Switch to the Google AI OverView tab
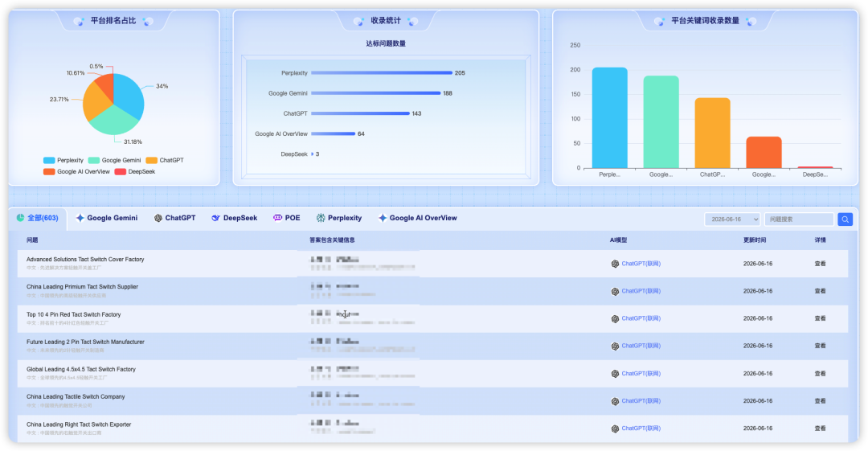 tap(417, 219)
